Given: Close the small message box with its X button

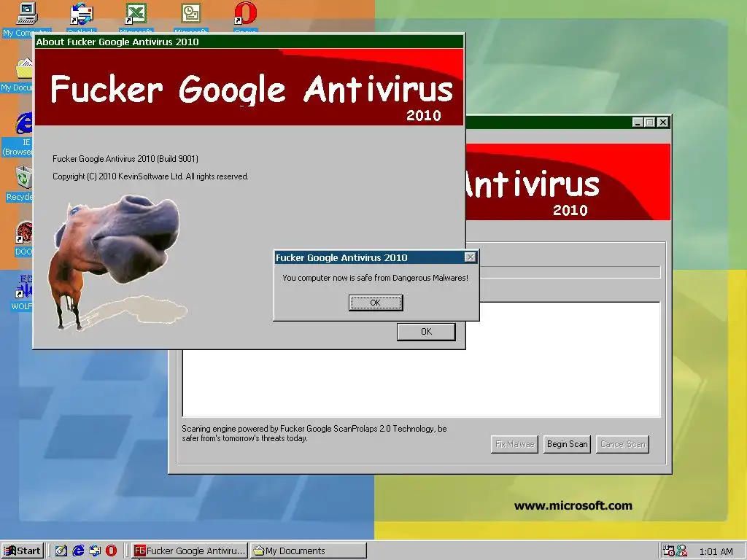Looking at the screenshot, I should pos(470,257).
